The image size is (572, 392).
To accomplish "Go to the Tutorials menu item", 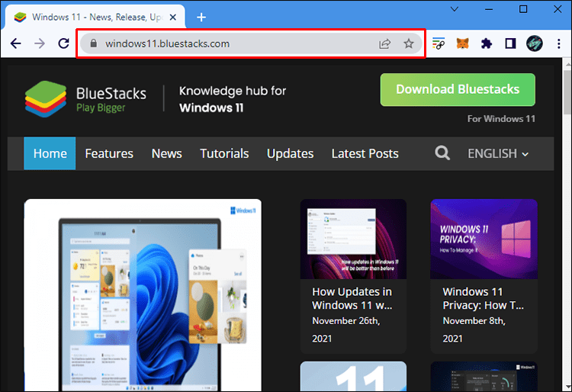I will pos(224,153).
